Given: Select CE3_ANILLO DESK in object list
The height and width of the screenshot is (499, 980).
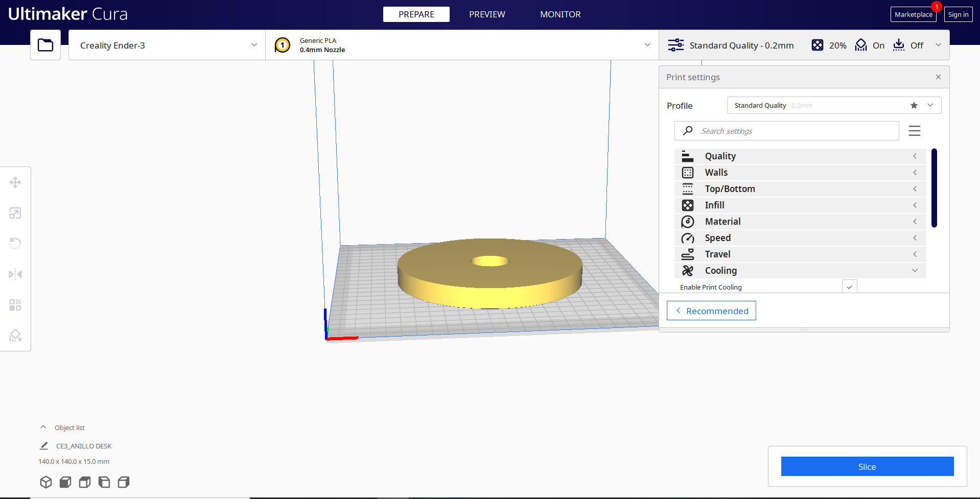Looking at the screenshot, I should tap(84, 446).
